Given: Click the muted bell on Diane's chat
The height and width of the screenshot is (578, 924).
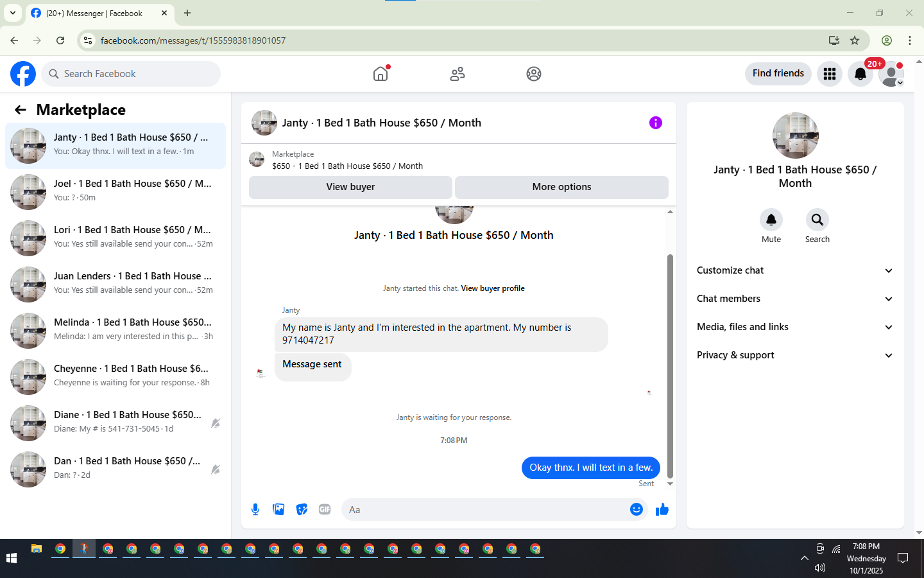Looking at the screenshot, I should [x=216, y=423].
